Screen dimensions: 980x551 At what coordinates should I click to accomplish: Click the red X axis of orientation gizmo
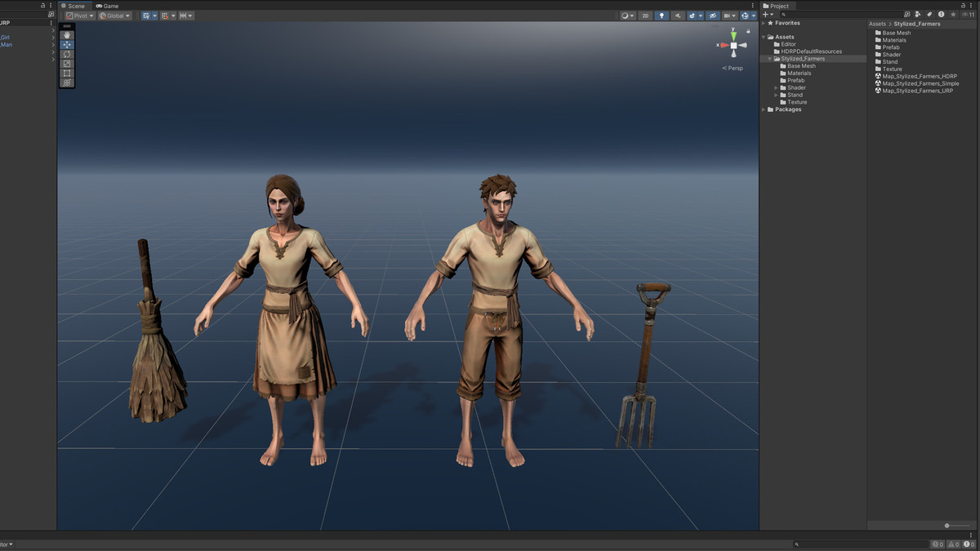(724, 46)
